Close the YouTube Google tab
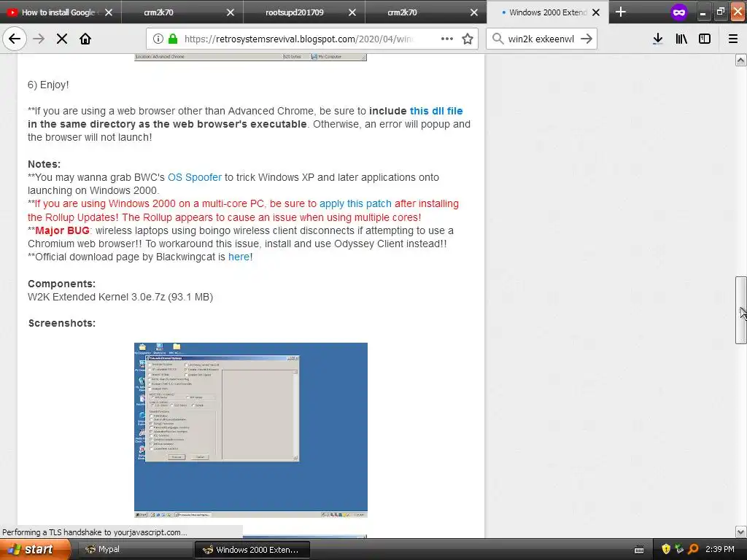The image size is (747, 560). tap(109, 12)
